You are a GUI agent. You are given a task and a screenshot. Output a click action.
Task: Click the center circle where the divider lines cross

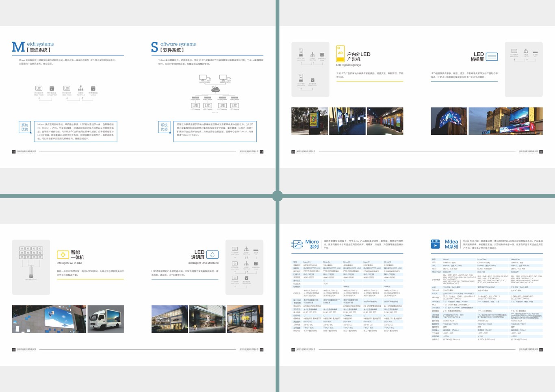pyautogui.click(x=277, y=196)
